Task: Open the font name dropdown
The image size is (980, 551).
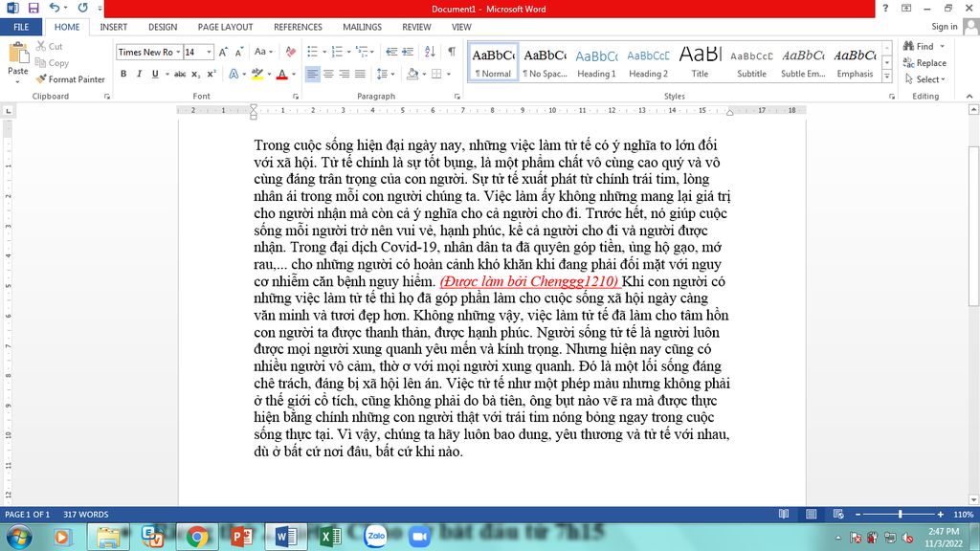Action: [x=178, y=52]
